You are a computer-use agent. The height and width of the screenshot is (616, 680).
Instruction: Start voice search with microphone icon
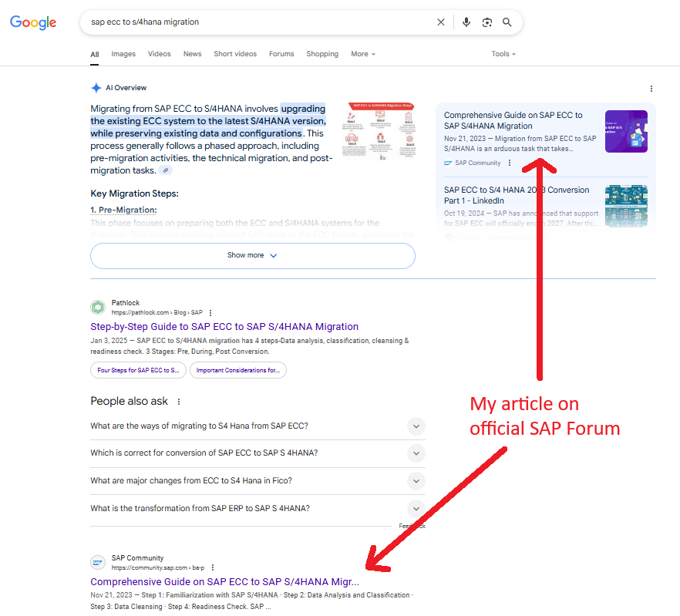point(466,22)
